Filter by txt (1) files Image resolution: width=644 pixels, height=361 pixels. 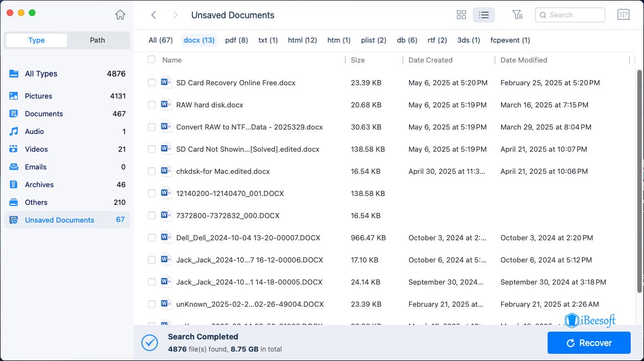(268, 40)
